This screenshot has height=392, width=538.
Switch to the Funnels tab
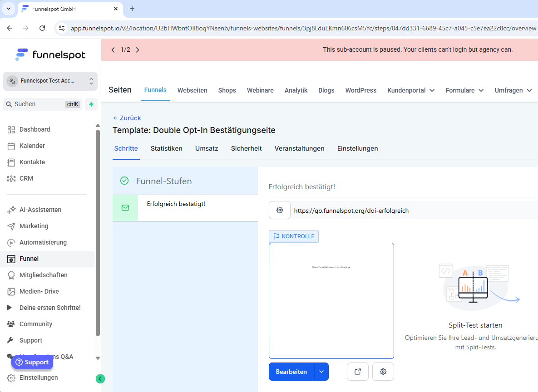click(x=155, y=90)
